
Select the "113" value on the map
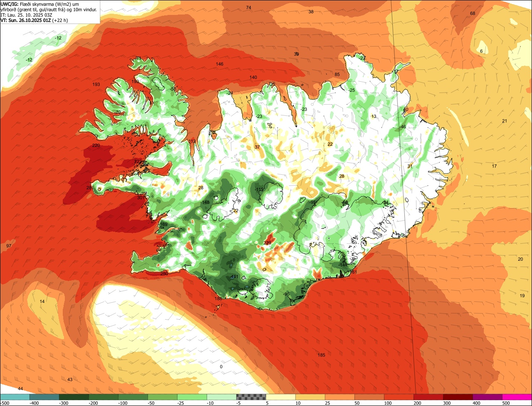pyautogui.click(x=192, y=142)
